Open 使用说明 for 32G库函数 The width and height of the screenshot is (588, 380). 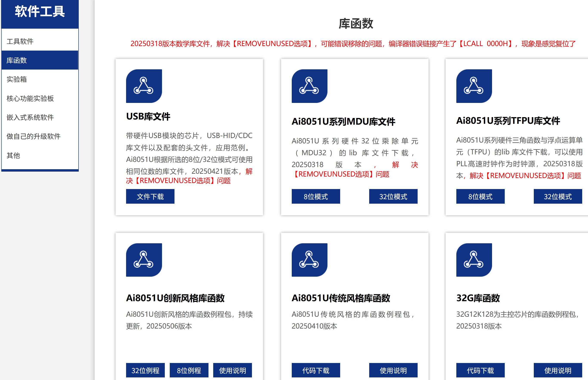[x=558, y=370]
